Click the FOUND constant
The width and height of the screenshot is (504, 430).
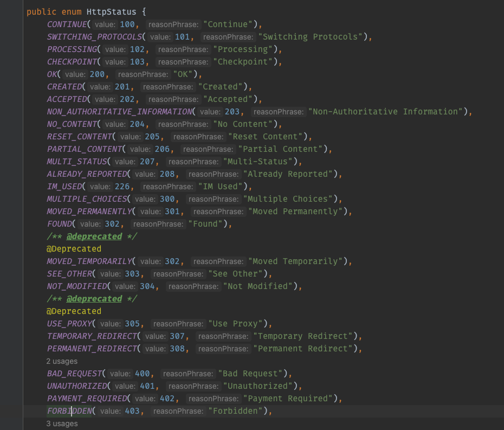(60, 224)
